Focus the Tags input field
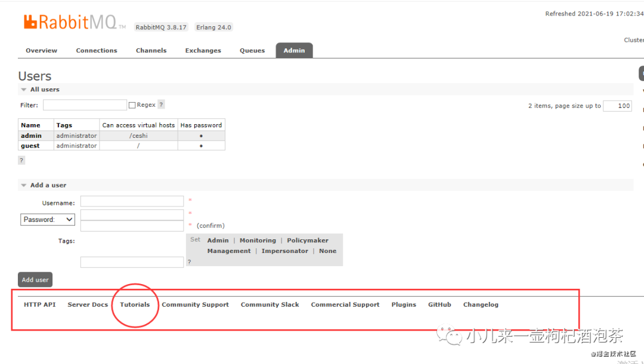This screenshot has width=644, height=364. pyautogui.click(x=132, y=262)
